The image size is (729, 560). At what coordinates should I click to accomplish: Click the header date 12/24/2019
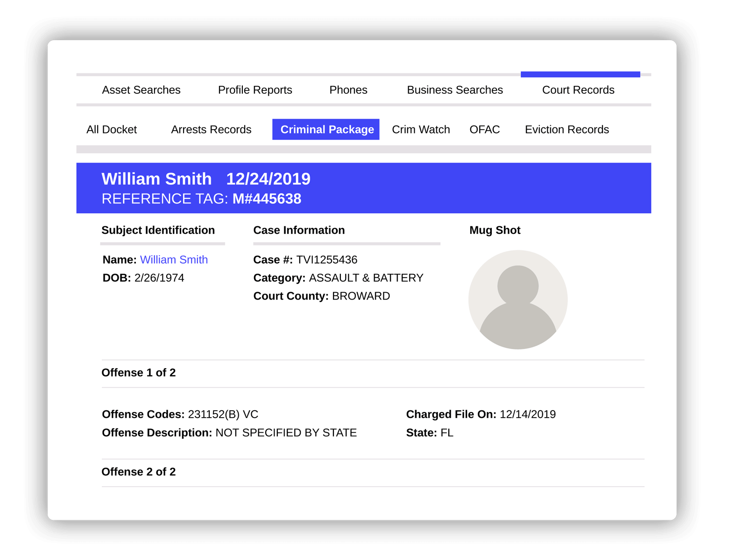pos(269,179)
